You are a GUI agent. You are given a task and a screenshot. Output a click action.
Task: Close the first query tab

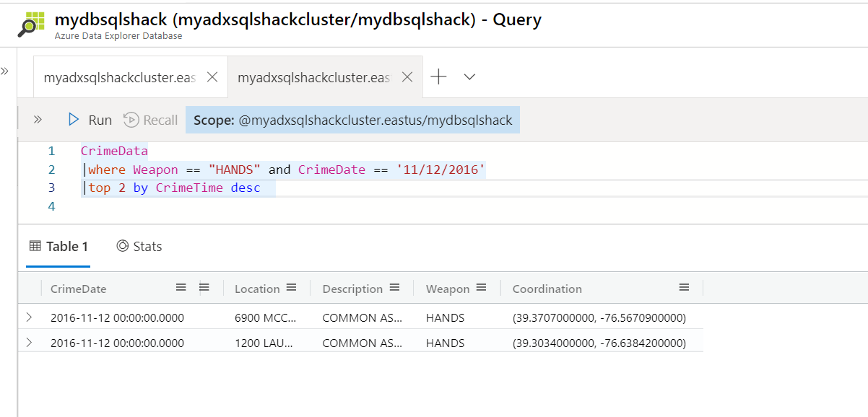point(212,77)
